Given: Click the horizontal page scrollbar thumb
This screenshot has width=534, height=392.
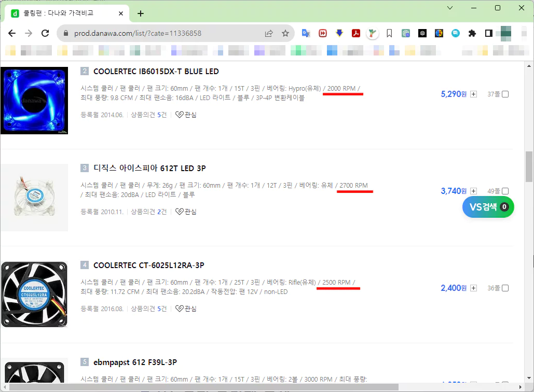Looking at the screenshot, I should point(203,387).
